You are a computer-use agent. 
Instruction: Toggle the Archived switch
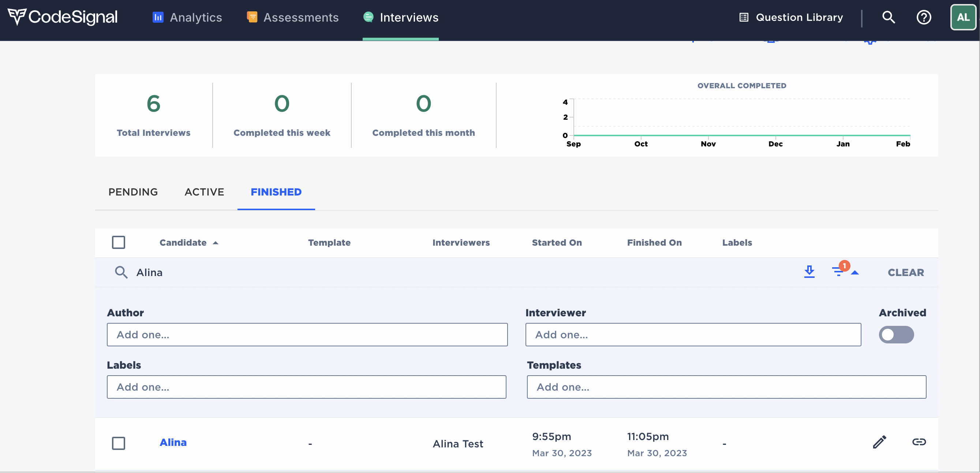896,335
